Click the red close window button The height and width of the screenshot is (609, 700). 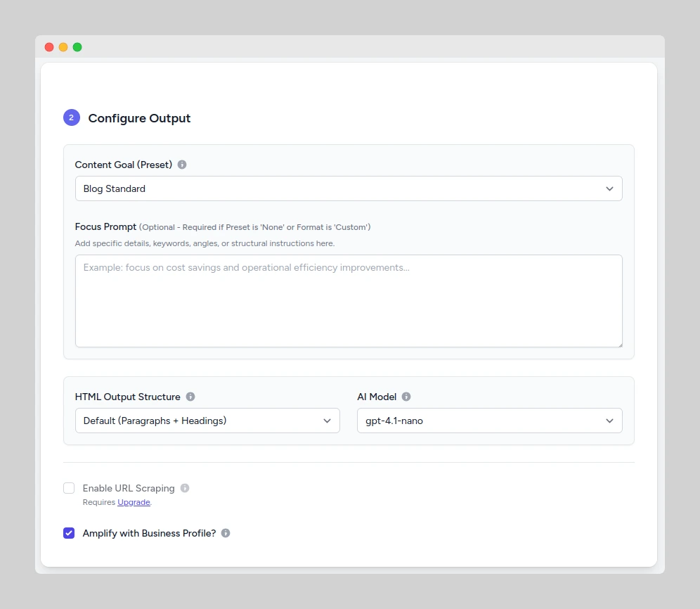click(x=49, y=47)
